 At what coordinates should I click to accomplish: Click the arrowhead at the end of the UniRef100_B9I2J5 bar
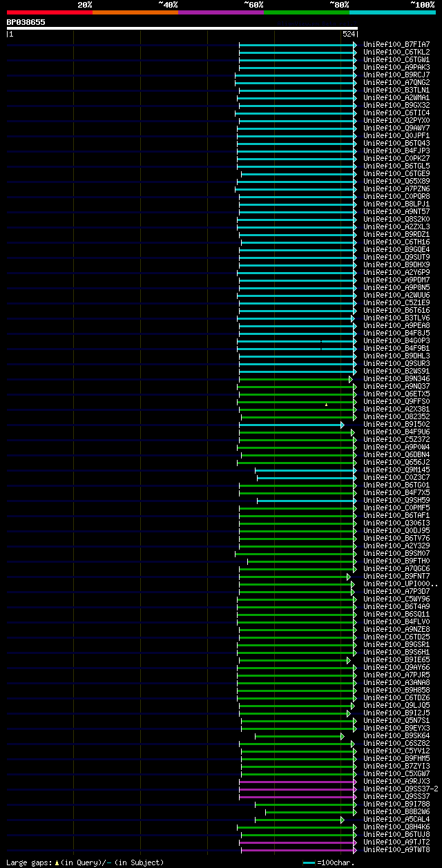[x=349, y=713]
